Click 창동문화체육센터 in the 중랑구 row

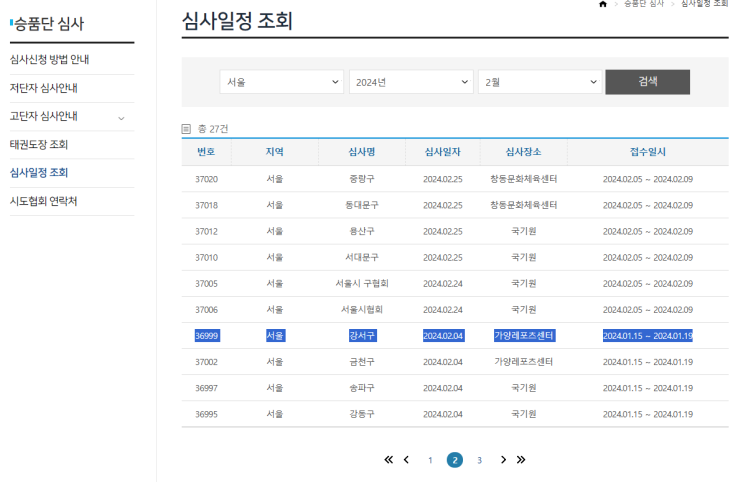coord(524,179)
